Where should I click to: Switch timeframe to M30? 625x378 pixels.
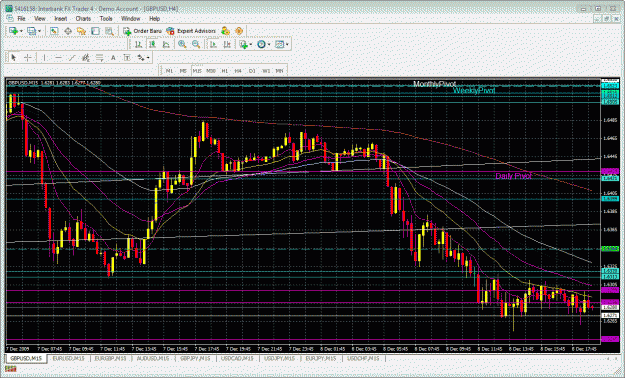(211, 71)
